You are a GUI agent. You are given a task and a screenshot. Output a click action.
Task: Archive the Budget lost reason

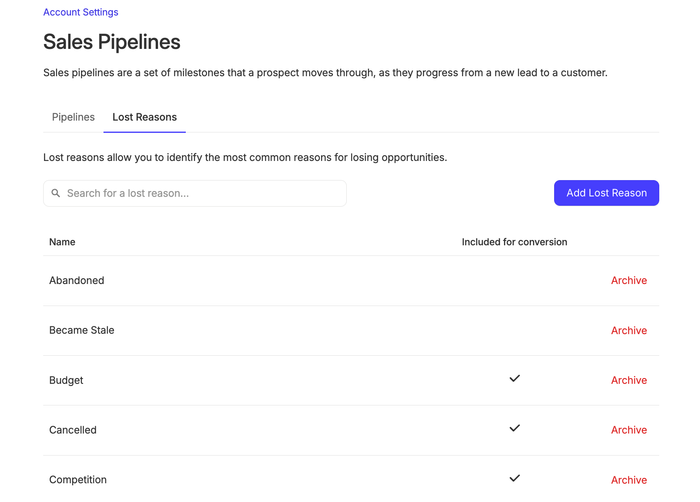click(628, 381)
